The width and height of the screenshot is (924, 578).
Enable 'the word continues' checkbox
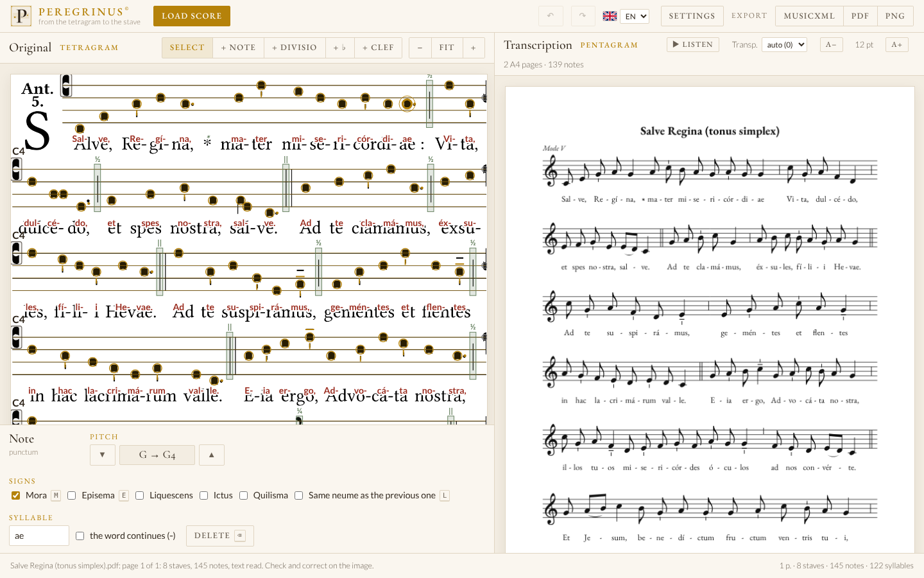[x=80, y=536]
